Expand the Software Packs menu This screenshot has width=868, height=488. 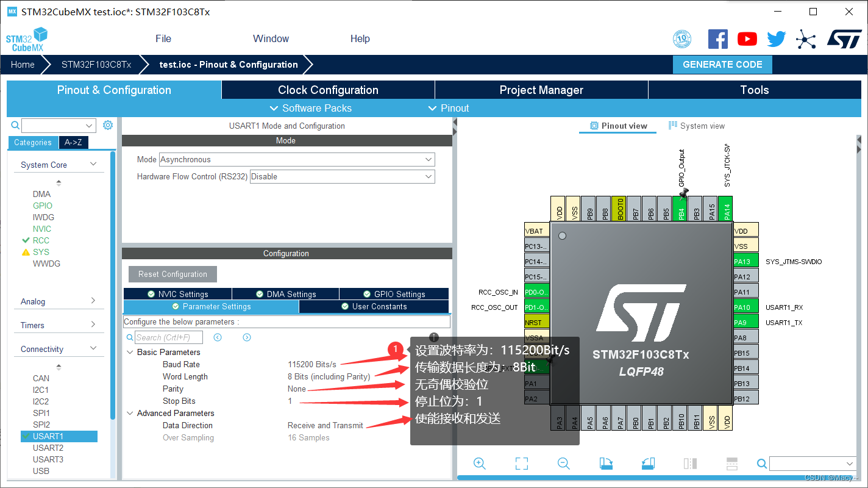click(x=311, y=108)
